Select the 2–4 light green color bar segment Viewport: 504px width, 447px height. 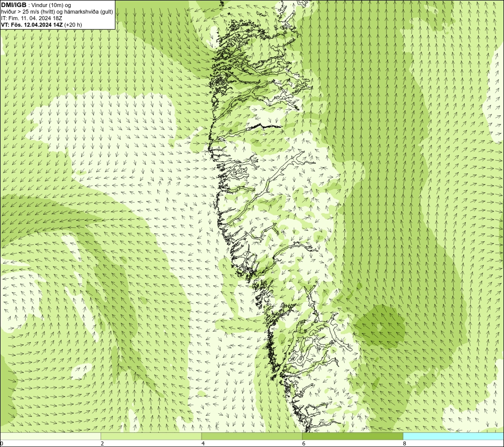(x=151, y=436)
